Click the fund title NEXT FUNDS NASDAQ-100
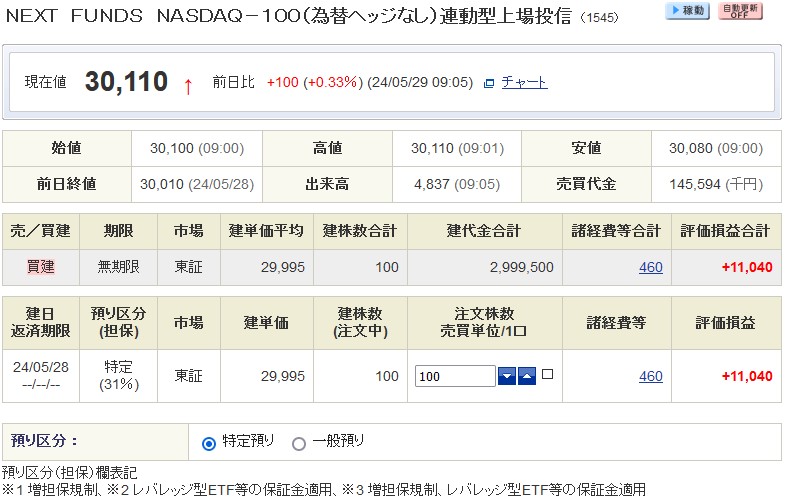The height and width of the screenshot is (503, 791). coord(289,16)
